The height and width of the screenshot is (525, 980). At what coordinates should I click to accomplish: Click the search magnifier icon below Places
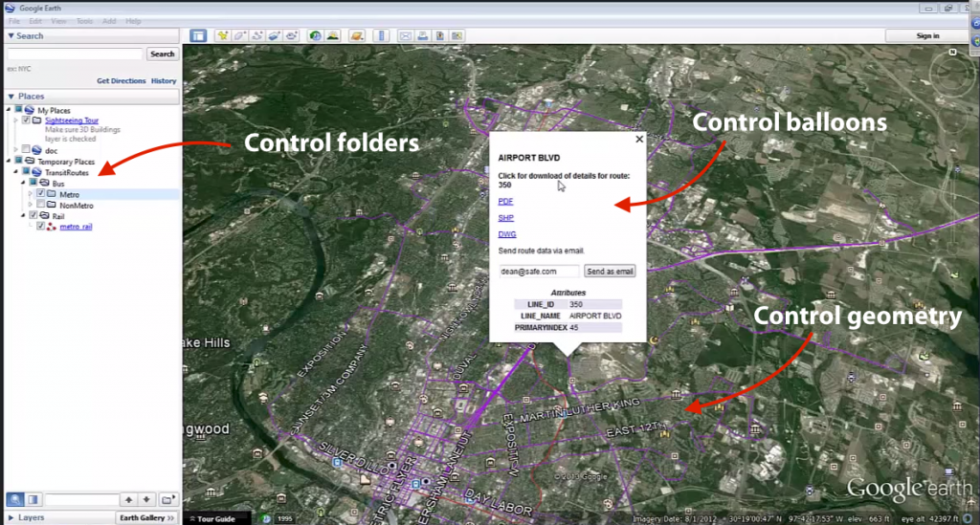tap(15, 499)
